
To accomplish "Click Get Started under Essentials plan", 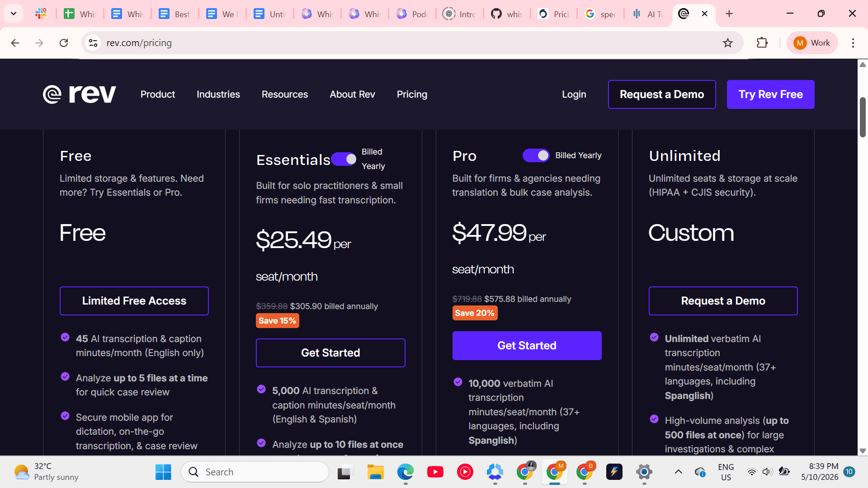I will click(x=330, y=353).
